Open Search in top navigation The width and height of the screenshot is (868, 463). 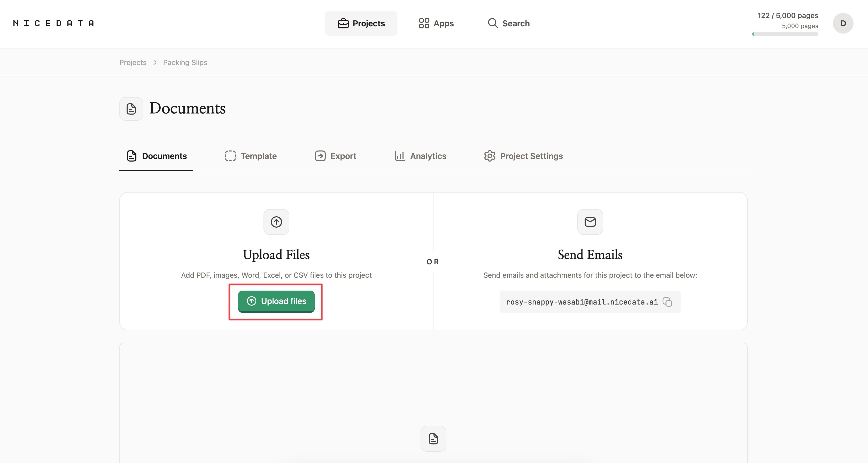(508, 23)
